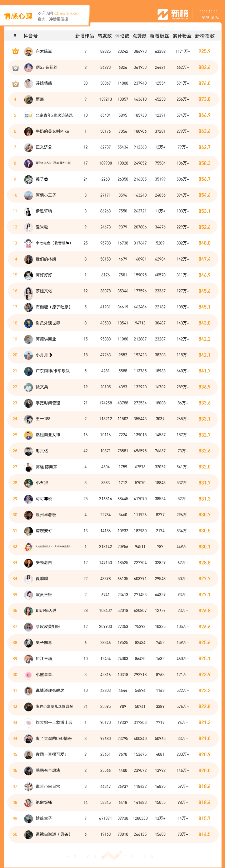Viewport: 225px width, 868px height.
Task: Click the 转发数 column header
Action: click(x=105, y=36)
